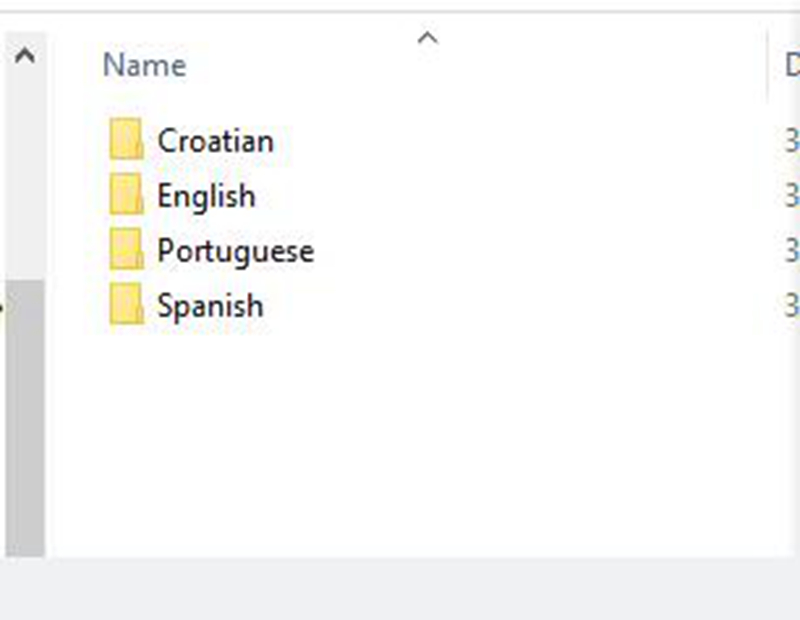Sort files by the Name column header

[x=145, y=66]
